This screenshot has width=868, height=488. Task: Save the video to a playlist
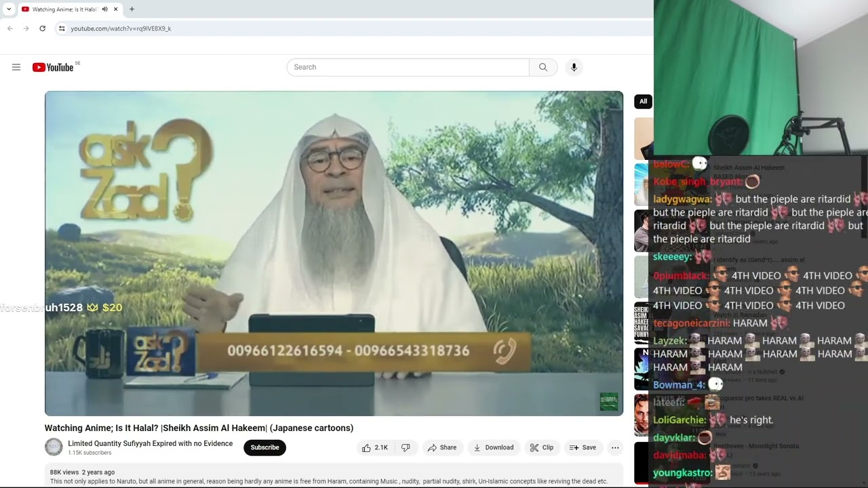(x=583, y=447)
